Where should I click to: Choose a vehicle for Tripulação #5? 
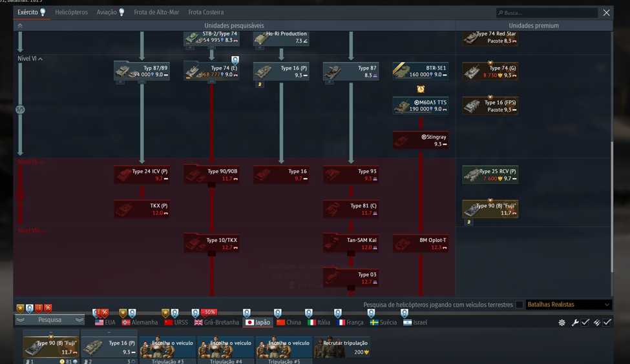284,347
